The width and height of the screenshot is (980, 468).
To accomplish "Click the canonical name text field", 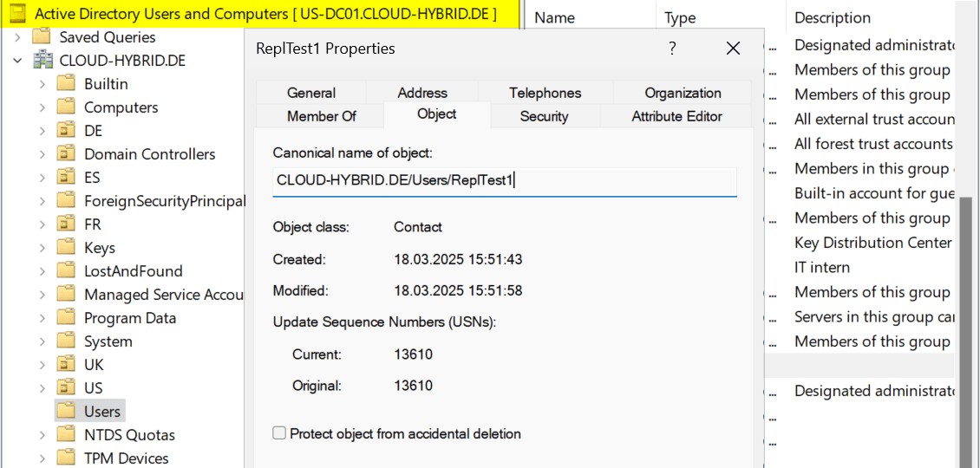I will pos(504,181).
